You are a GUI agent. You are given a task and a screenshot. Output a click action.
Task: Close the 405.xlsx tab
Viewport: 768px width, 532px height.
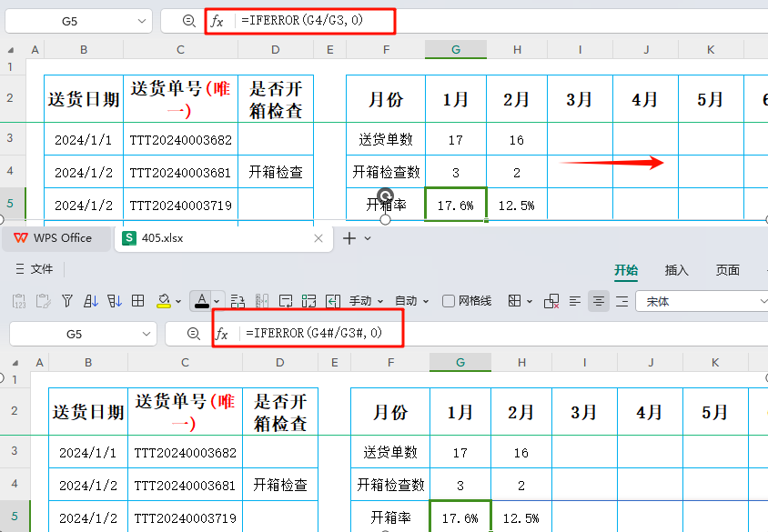318,238
